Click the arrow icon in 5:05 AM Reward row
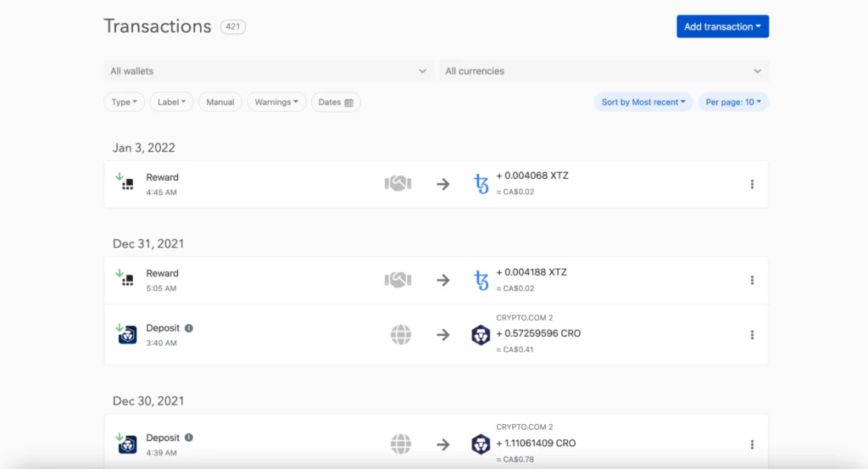The width and height of the screenshot is (868, 469). tap(442, 280)
